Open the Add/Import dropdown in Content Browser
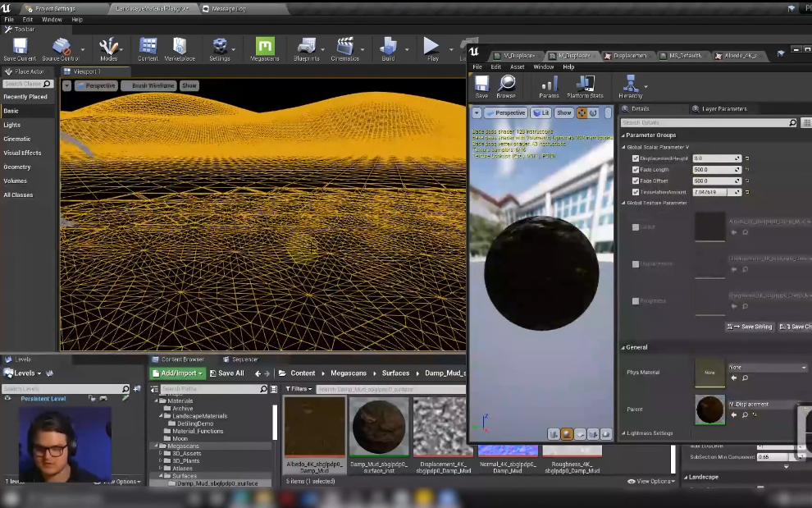The image size is (812, 508). [x=177, y=373]
